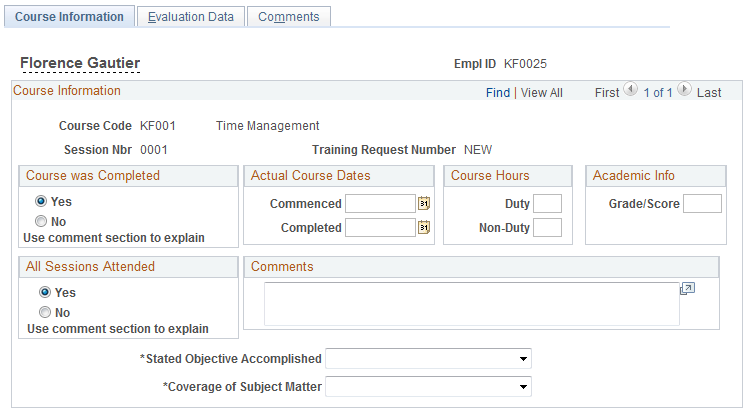Switch to Evaluation Data tab
Screen dimensions: 749x414
[x=190, y=17]
